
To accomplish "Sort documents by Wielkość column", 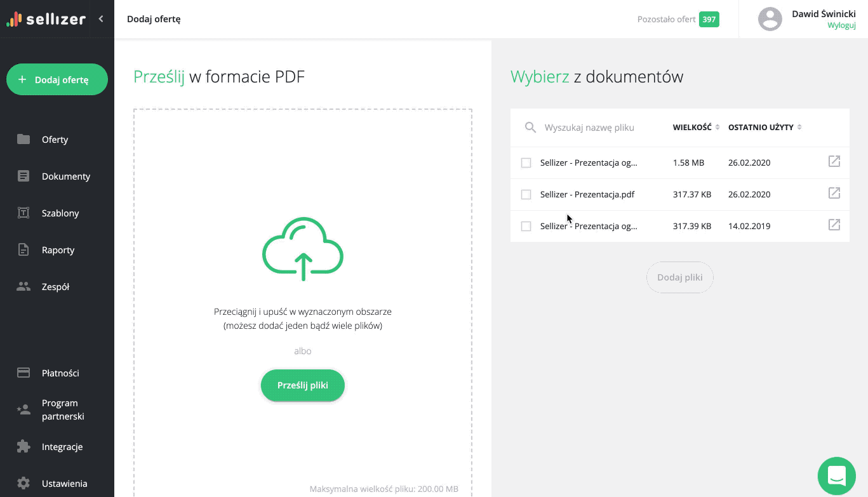I will (696, 128).
